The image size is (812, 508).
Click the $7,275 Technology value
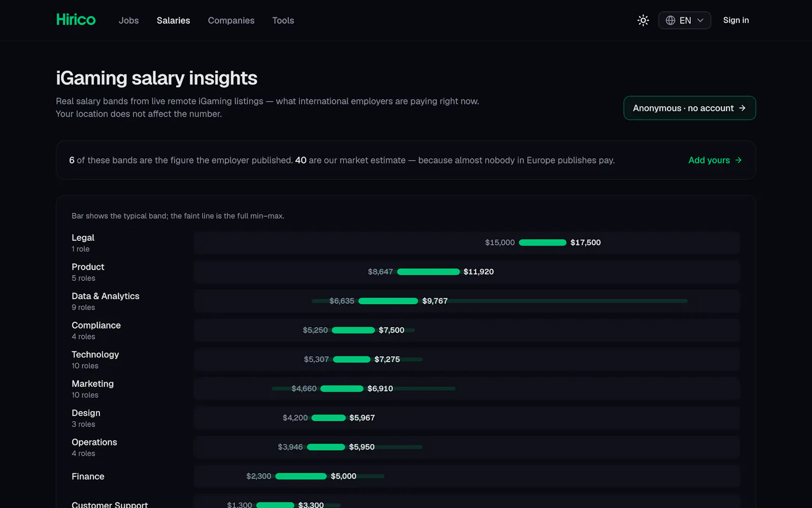387,360
